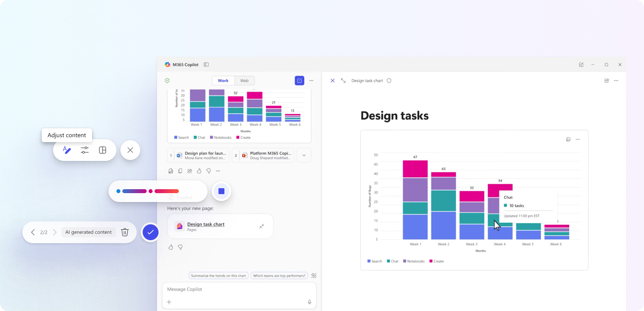The height and width of the screenshot is (311, 644).
Task: Dislike the chart response with thumbs down
Action: click(209, 171)
